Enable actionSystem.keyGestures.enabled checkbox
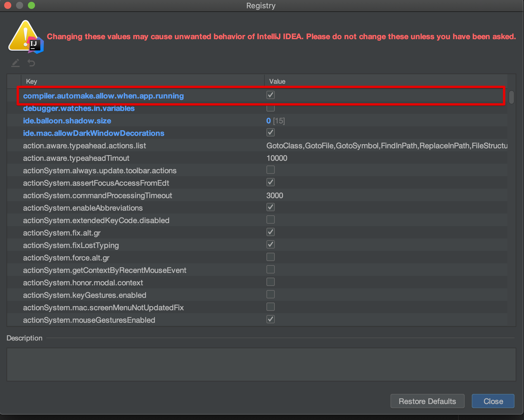524x420 pixels. click(270, 295)
